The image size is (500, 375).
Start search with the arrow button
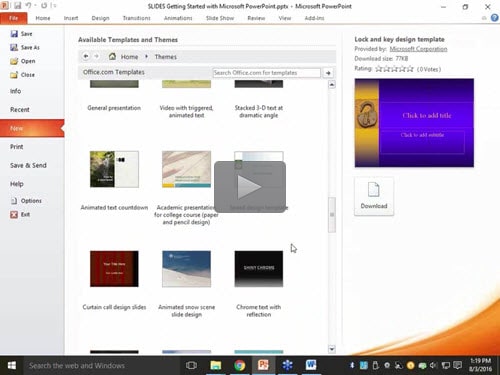pyautogui.click(x=328, y=73)
